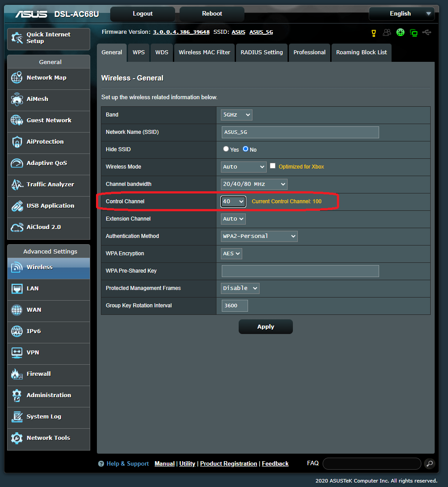Open the RADIUS Setting tab
This screenshot has width=448, height=487.
tap(262, 52)
